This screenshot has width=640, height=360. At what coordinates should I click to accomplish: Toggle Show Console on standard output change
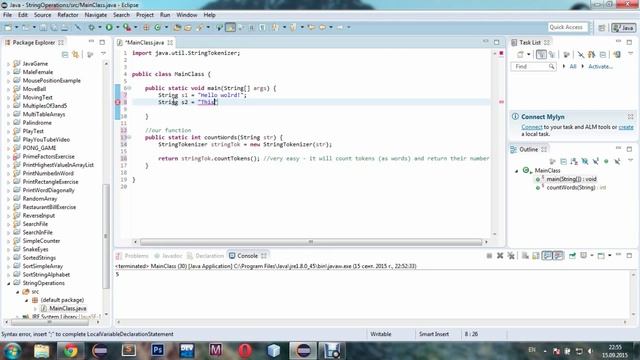point(547,256)
